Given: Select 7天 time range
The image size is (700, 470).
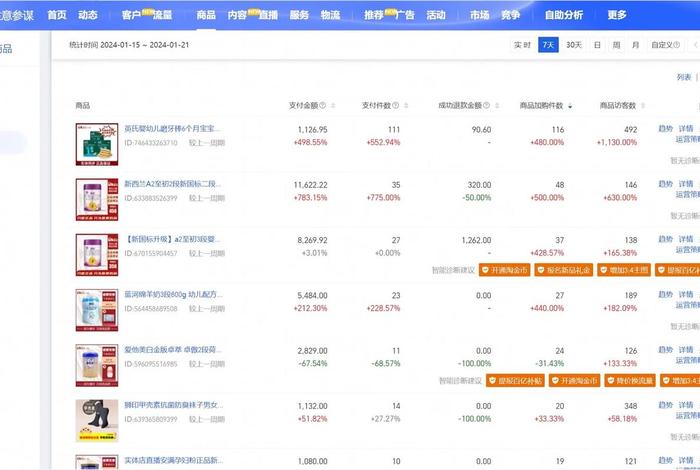Looking at the screenshot, I should coord(548,45).
